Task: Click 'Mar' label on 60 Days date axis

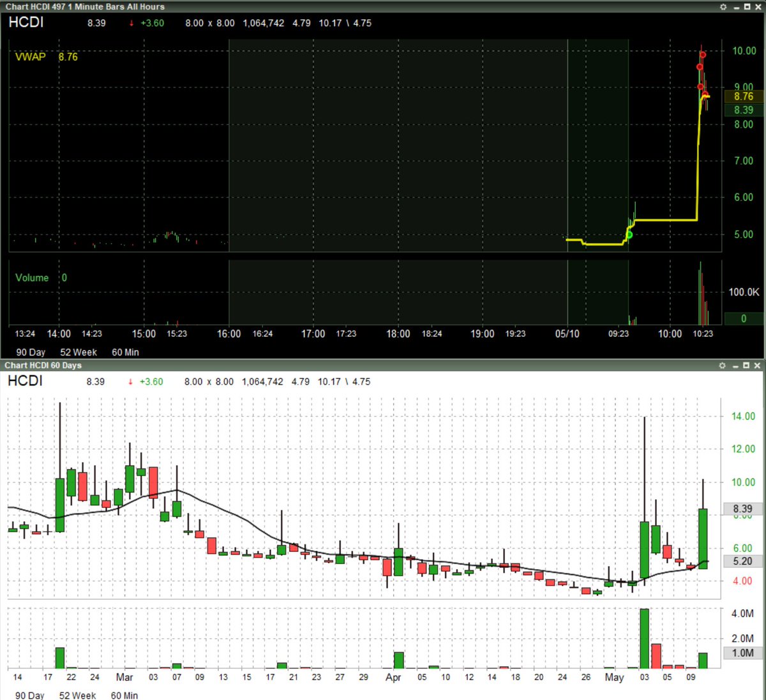Action: (x=124, y=677)
